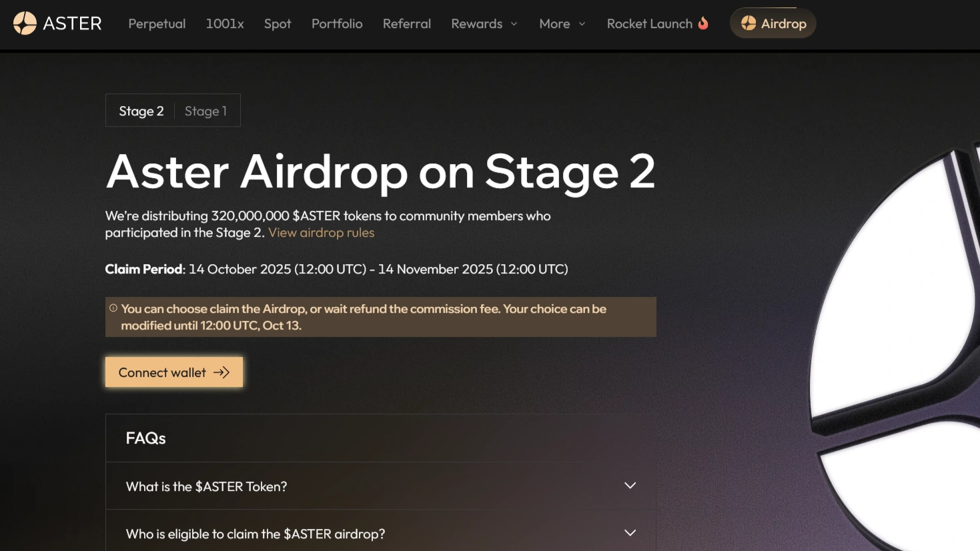Click the flame icon next to Rocket Launch
This screenshot has height=551, width=980.
click(x=703, y=23)
